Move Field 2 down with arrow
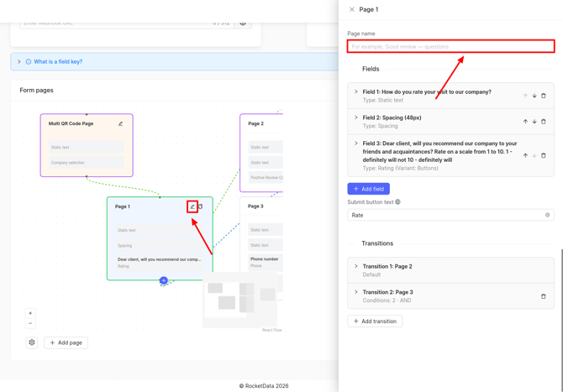This screenshot has height=392, width=563. click(x=534, y=122)
